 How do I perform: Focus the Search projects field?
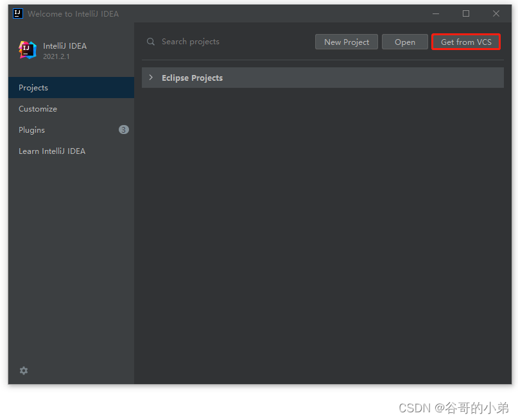tap(228, 42)
